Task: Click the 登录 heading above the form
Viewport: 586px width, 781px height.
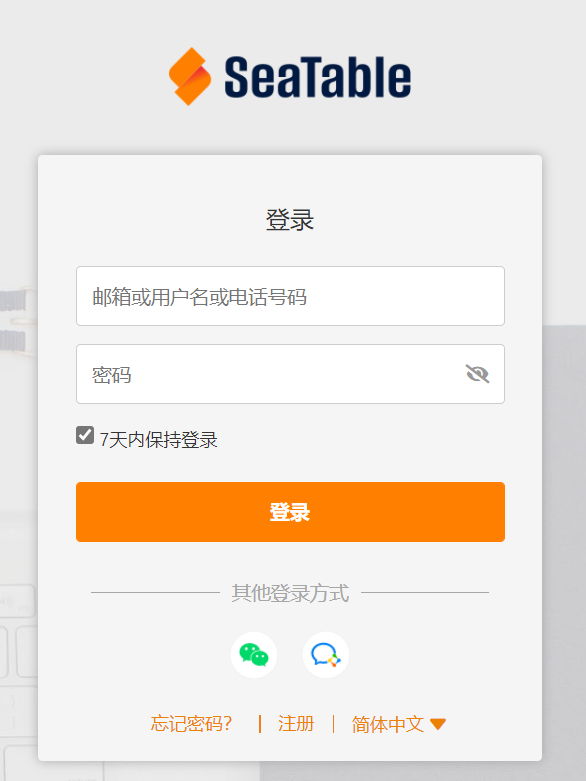Action: pyautogui.click(x=290, y=220)
